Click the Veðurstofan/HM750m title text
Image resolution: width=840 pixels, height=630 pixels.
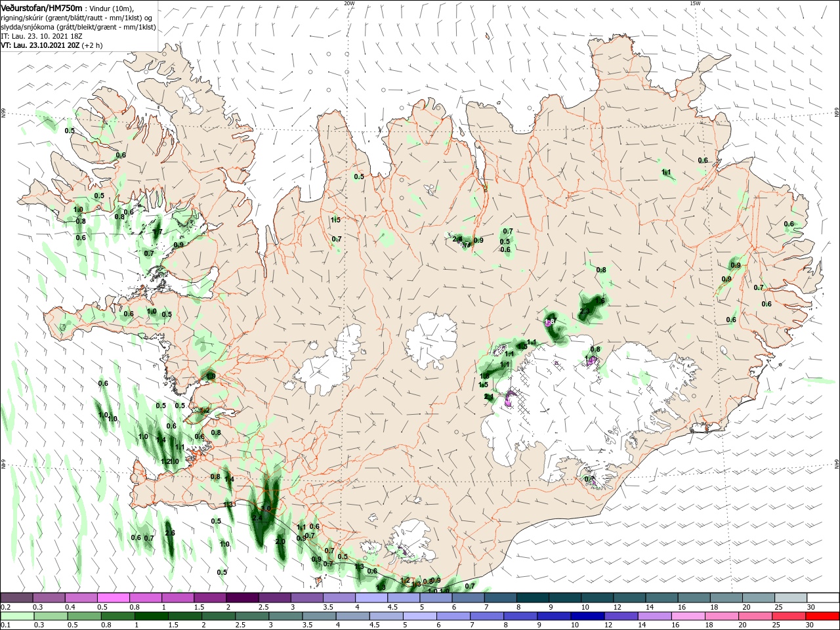pos(41,8)
